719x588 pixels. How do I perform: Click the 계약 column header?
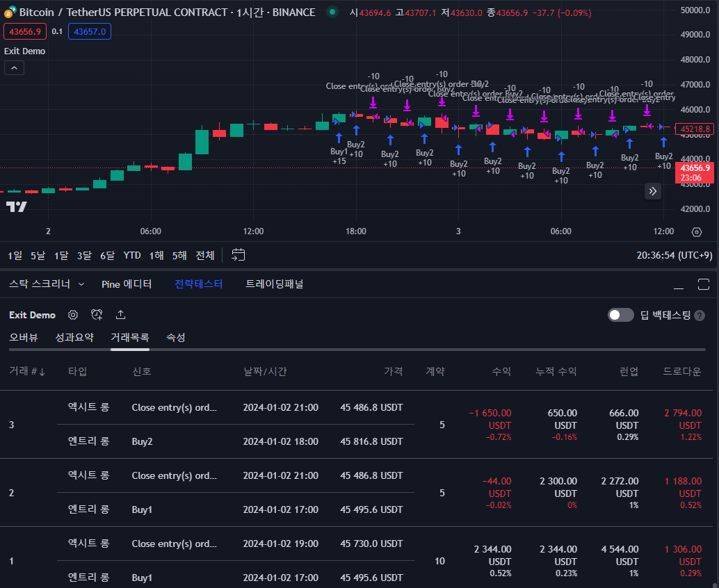coord(435,371)
